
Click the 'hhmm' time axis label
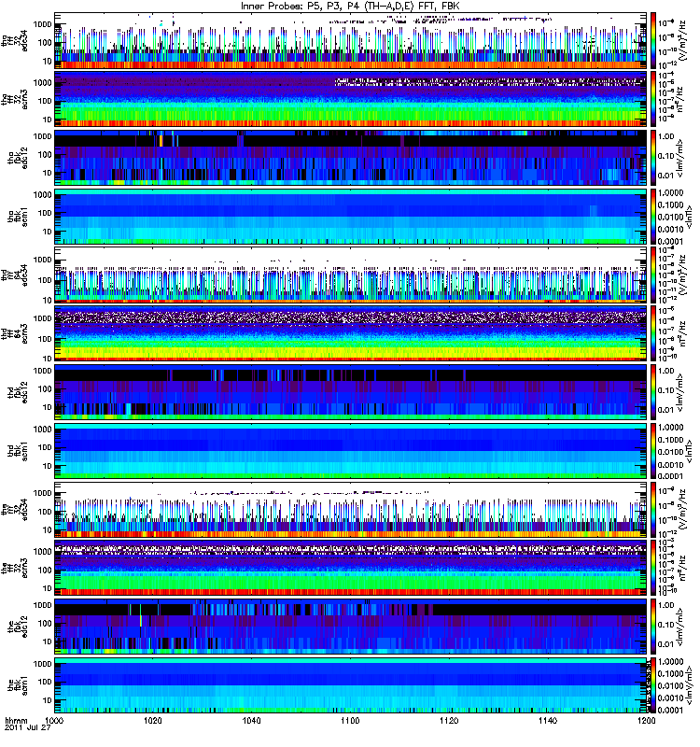(x=16, y=721)
